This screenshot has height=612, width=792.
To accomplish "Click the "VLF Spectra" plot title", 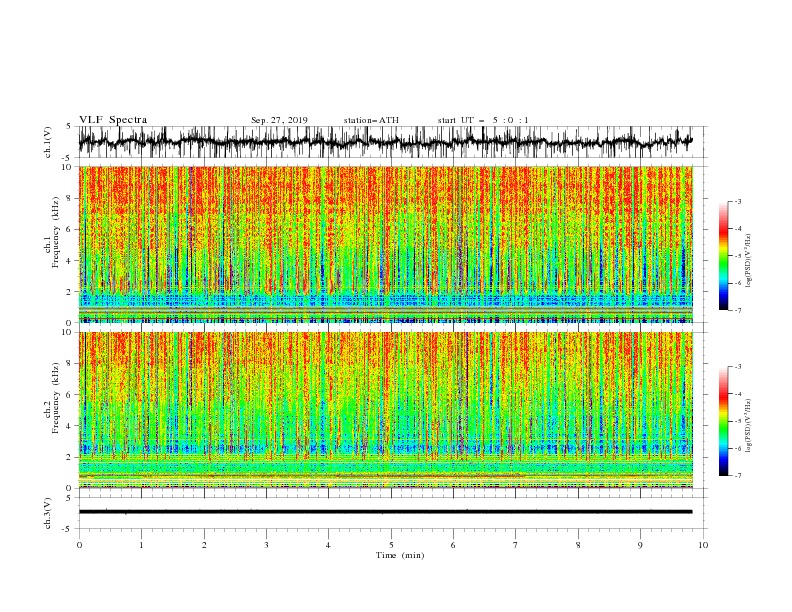I will point(113,120).
